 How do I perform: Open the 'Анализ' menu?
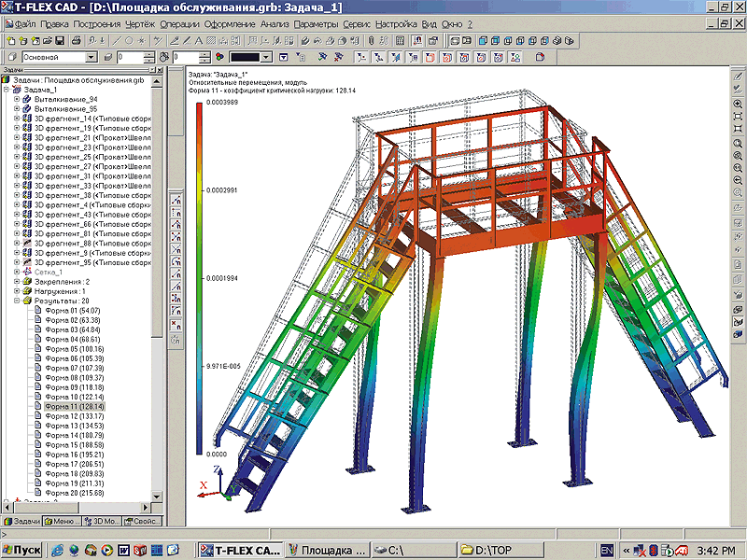click(275, 22)
